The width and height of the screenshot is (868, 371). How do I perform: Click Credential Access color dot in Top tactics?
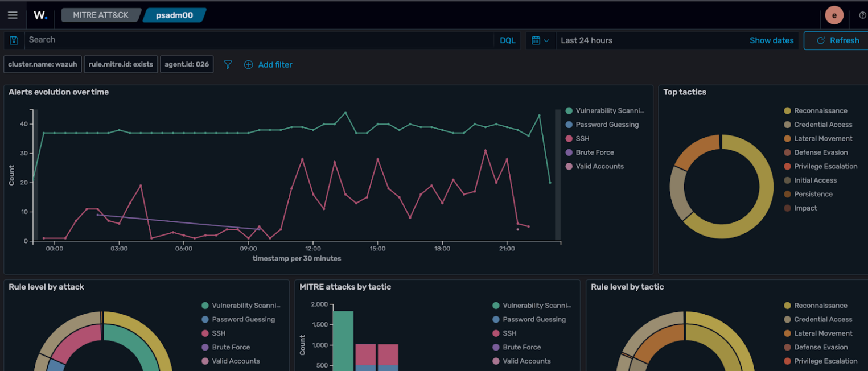click(x=787, y=125)
